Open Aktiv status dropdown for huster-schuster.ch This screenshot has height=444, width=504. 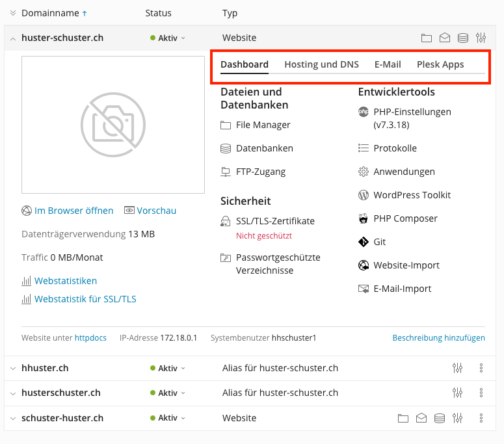click(x=168, y=38)
